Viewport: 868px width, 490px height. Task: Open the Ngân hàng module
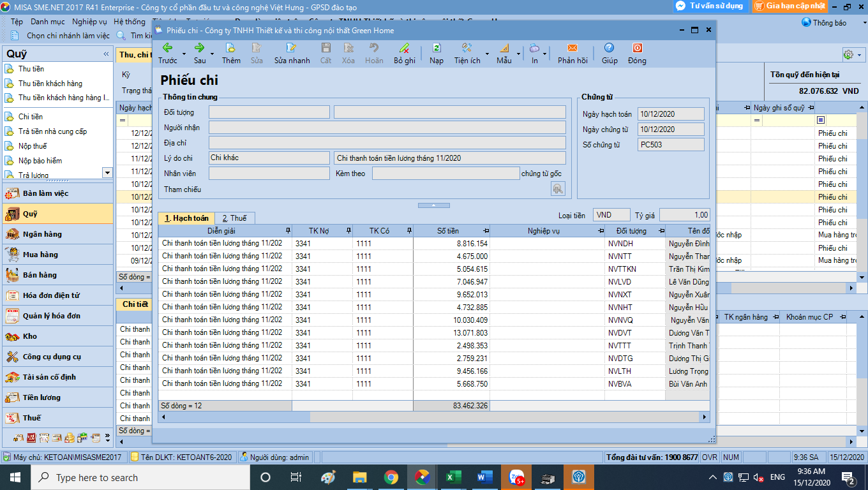tap(57, 234)
